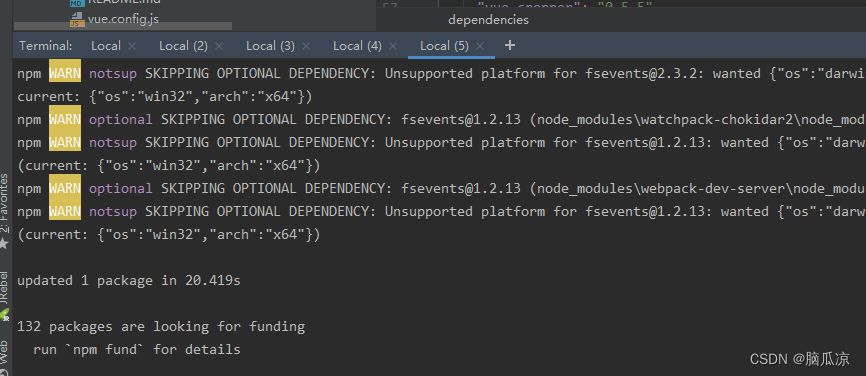Click the dependencies breadcrumb in editor
The image size is (866, 376).
tap(488, 20)
